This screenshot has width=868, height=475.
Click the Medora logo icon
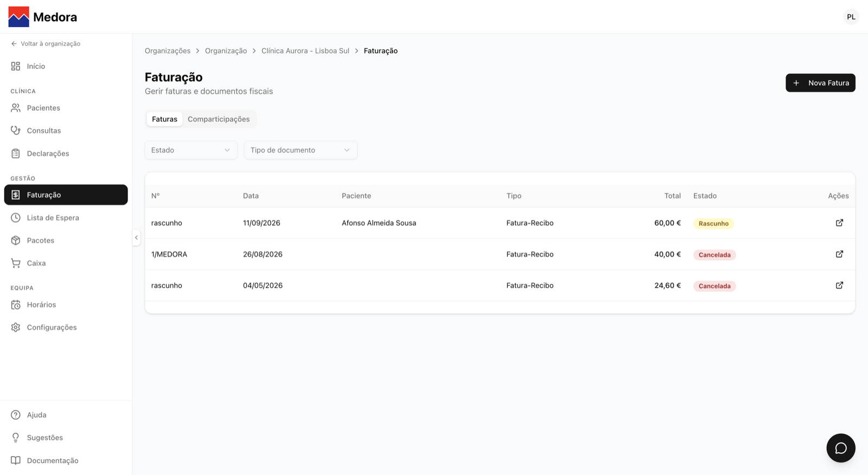click(19, 17)
